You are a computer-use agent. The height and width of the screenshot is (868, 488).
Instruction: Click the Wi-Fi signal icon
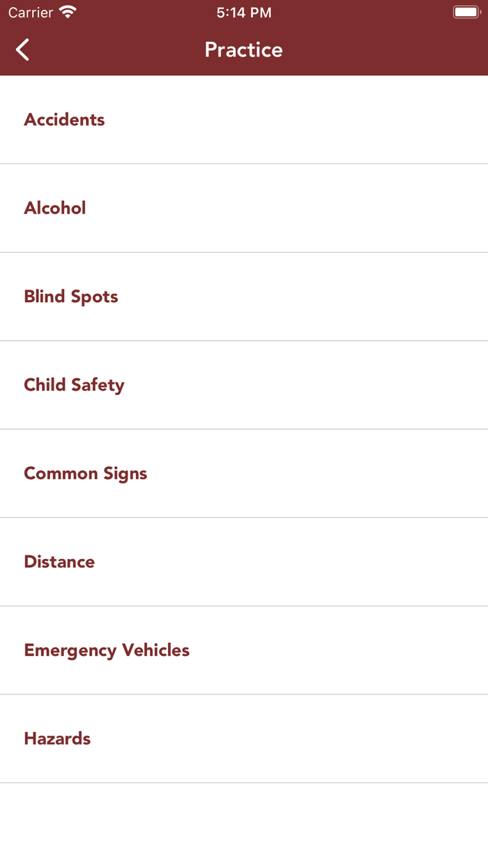67,11
